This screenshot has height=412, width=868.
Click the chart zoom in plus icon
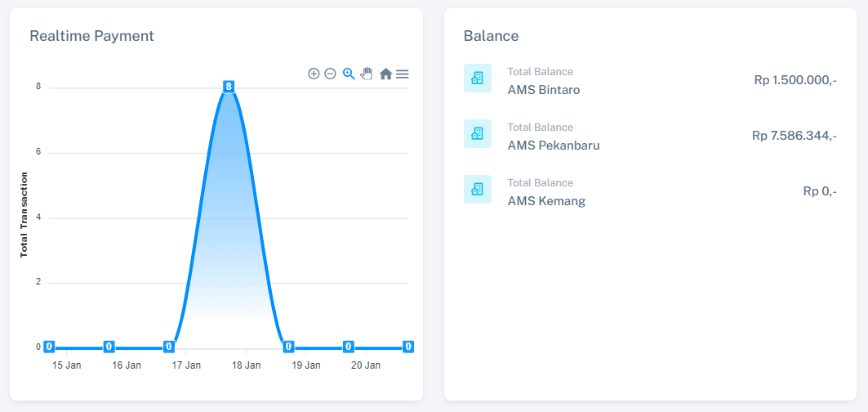[314, 74]
